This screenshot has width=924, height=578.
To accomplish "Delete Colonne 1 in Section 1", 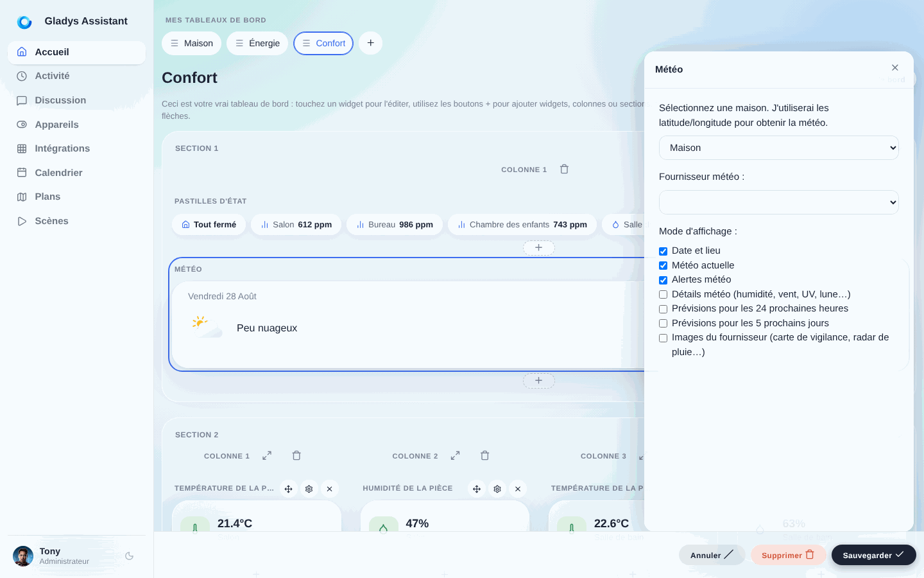I will [564, 170].
